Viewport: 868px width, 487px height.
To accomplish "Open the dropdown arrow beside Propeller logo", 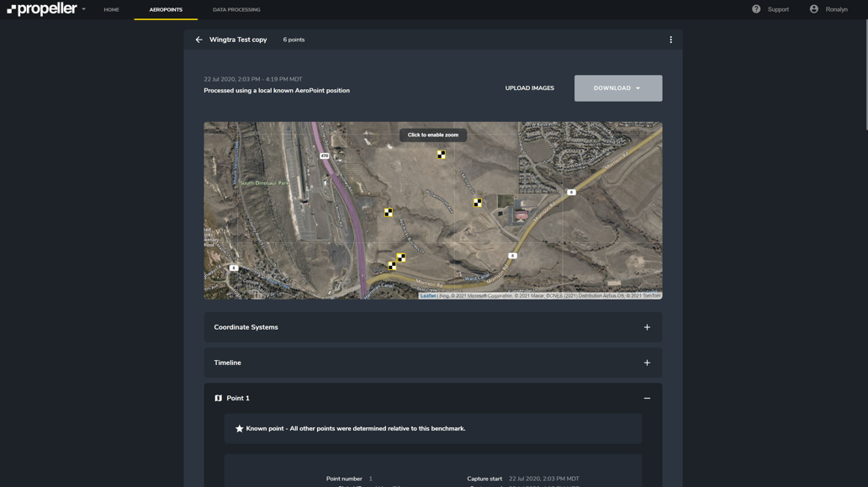I will 84,9.
